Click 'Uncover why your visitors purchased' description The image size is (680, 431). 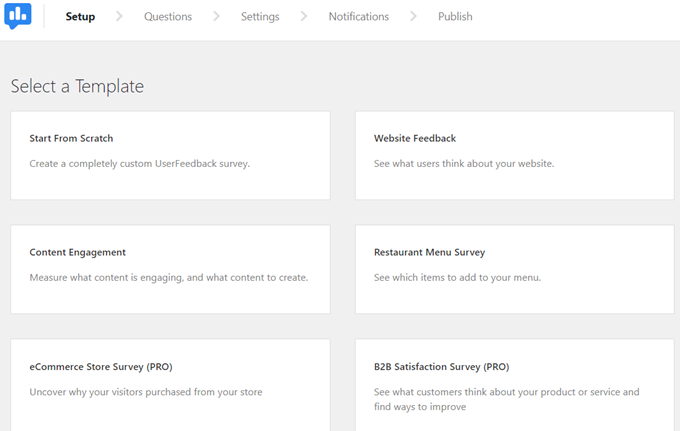click(x=146, y=392)
